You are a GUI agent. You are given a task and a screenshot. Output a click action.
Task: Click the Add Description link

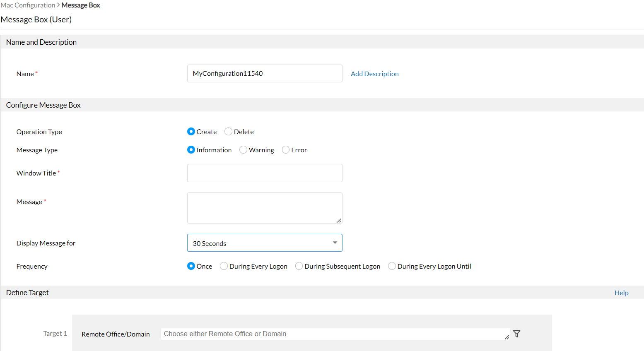click(374, 74)
